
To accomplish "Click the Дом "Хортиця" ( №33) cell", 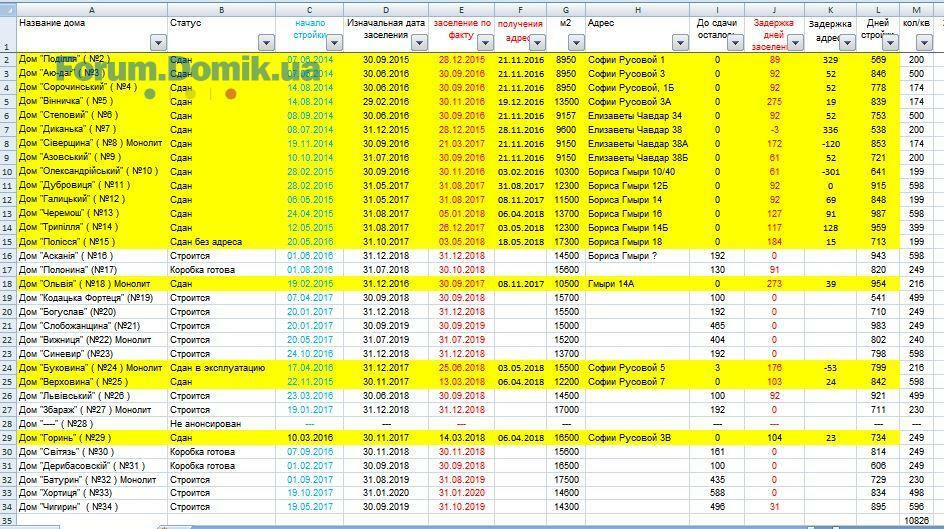I will (x=92, y=493).
